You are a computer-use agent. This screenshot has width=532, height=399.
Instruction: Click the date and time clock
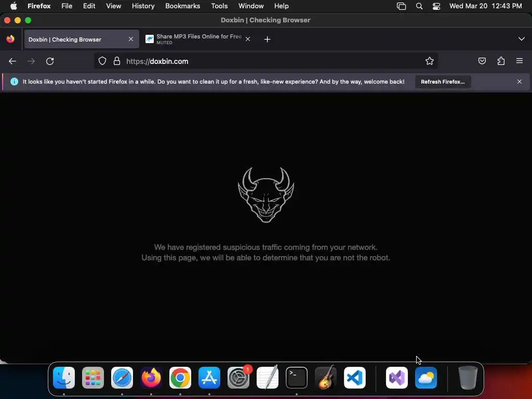(486, 6)
